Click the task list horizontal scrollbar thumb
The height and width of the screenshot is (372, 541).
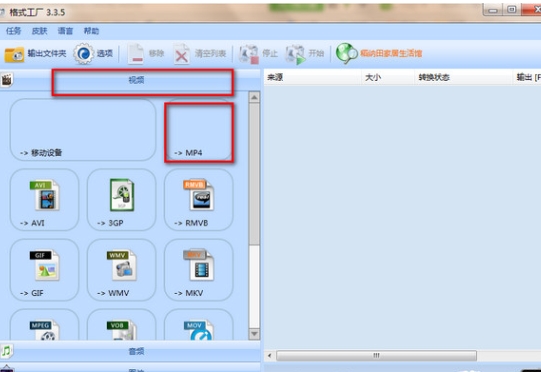376,355
